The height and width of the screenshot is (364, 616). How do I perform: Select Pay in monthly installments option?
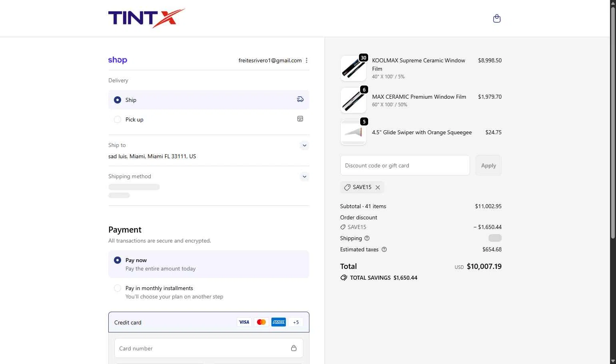(x=209, y=292)
